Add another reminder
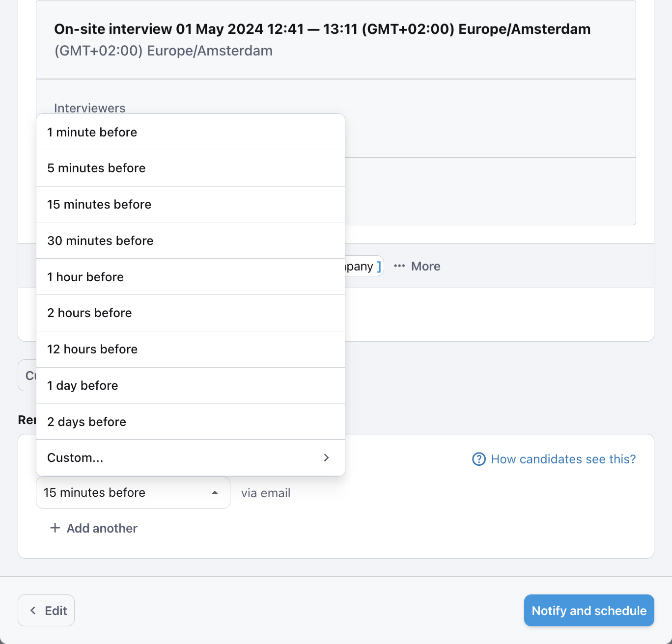 pyautogui.click(x=102, y=528)
